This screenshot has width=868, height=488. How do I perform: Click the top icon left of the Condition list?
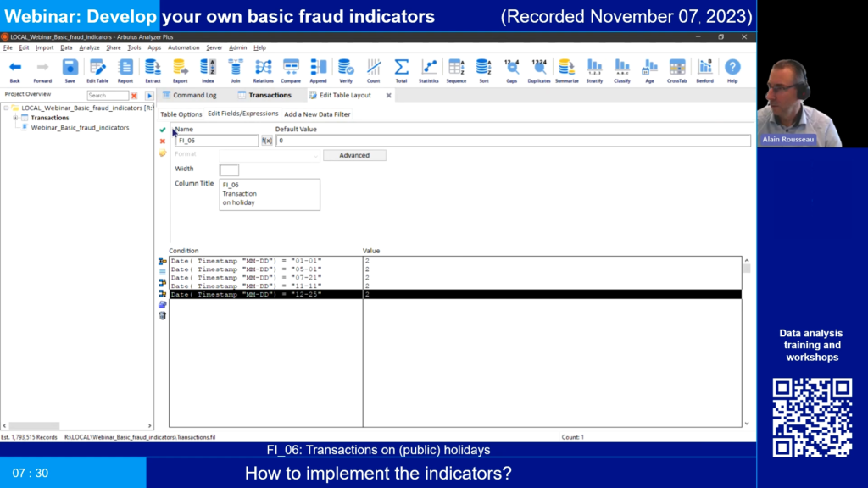pyautogui.click(x=162, y=261)
